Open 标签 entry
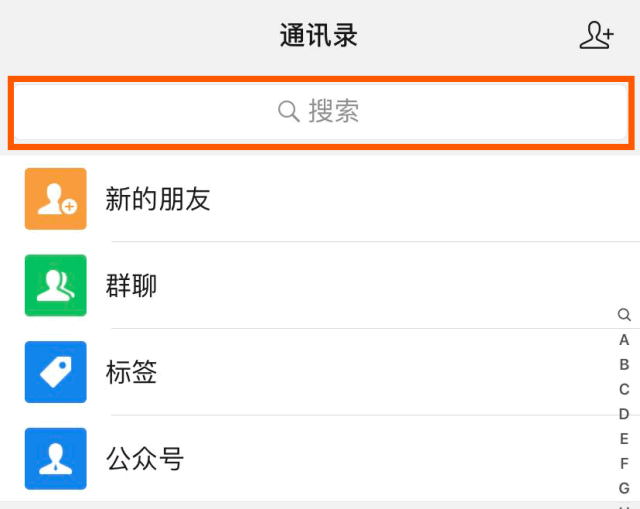 tap(132, 373)
